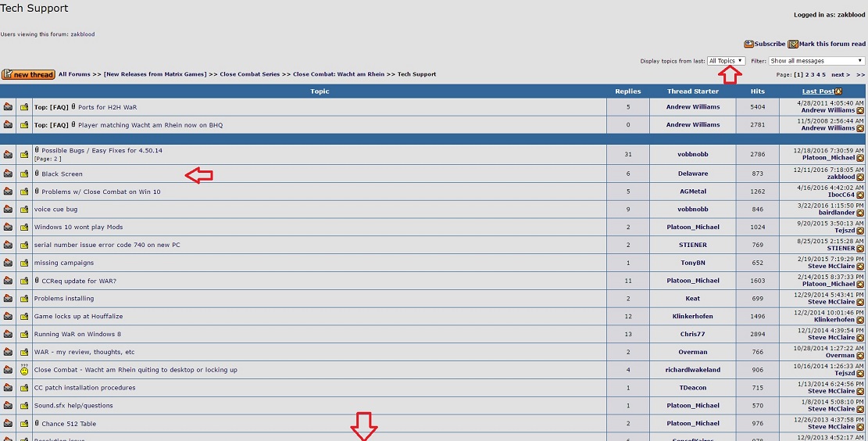Go to page 2 of threads
This screenshot has width=868, height=441.
[x=807, y=74]
